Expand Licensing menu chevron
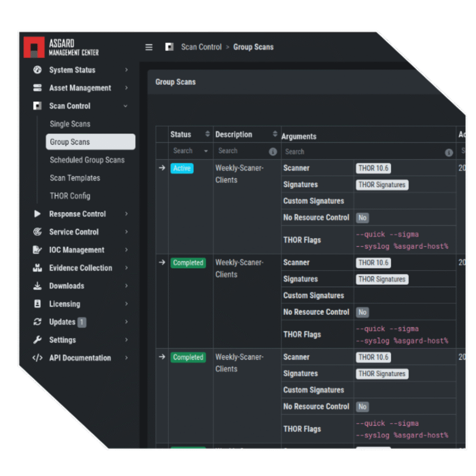 click(x=126, y=304)
